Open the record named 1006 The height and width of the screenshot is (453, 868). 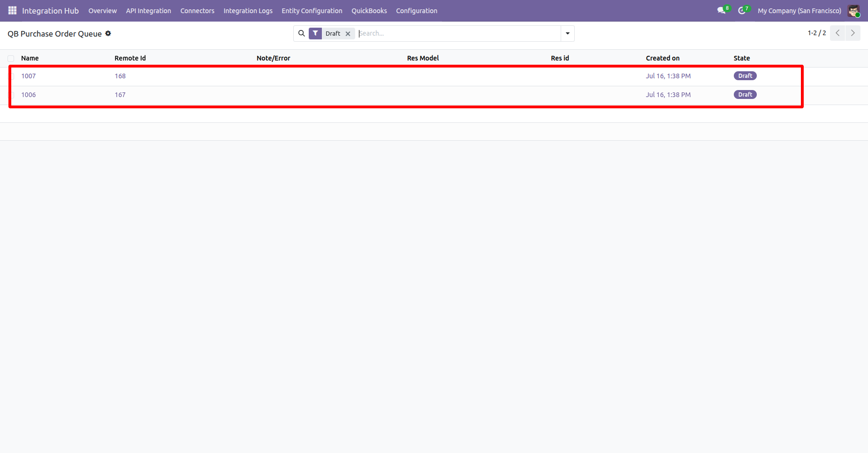(x=29, y=95)
